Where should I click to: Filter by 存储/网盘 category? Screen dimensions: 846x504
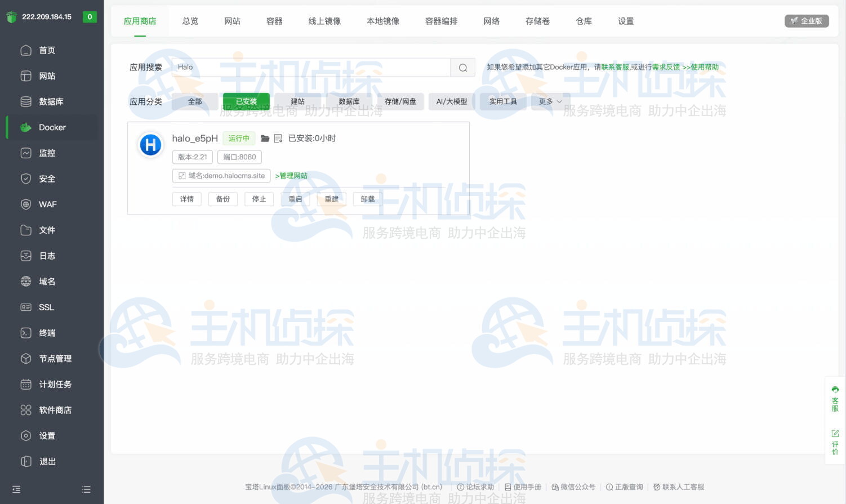click(400, 102)
